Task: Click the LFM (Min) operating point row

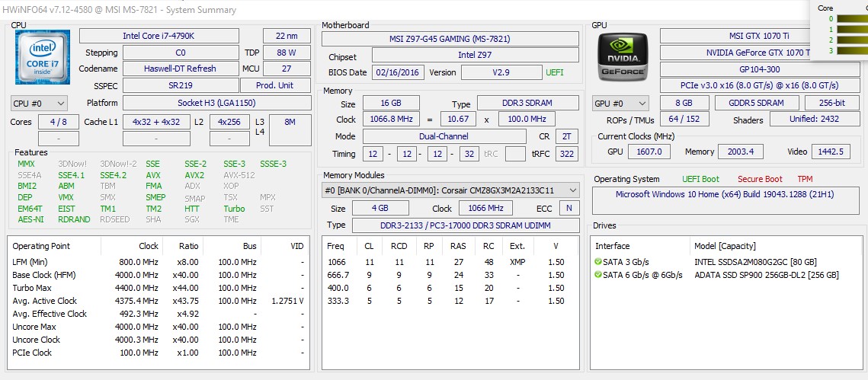Action: [159, 262]
